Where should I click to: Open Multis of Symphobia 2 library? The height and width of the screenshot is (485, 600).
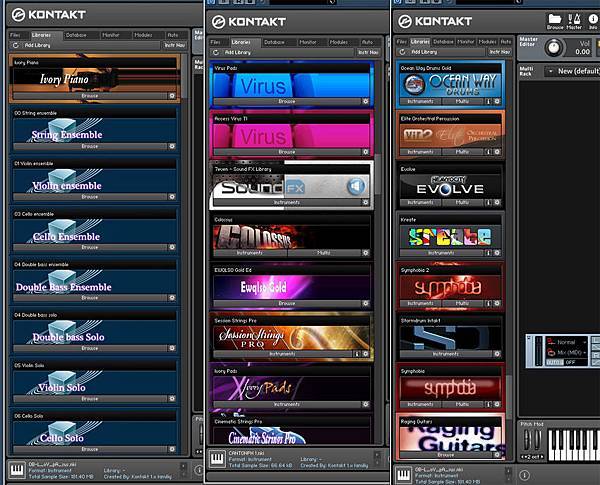(x=462, y=304)
